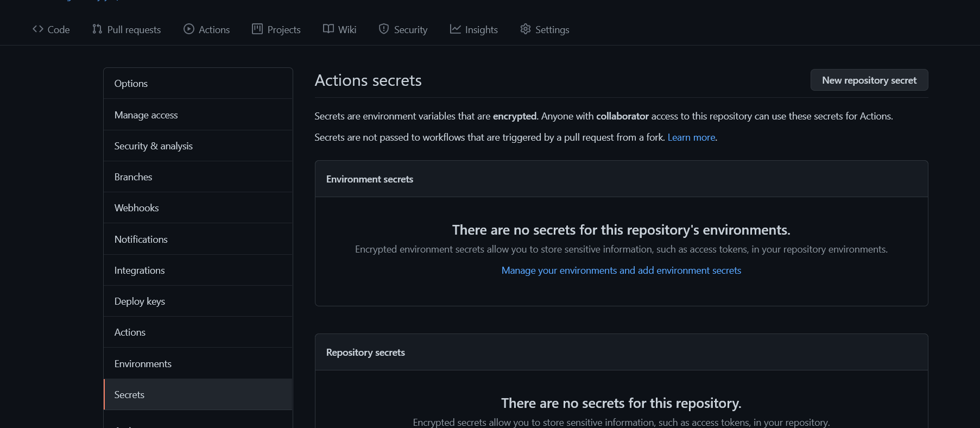Viewport: 980px width, 428px height.
Task: Select Options in settings sidebar
Action: click(x=198, y=84)
